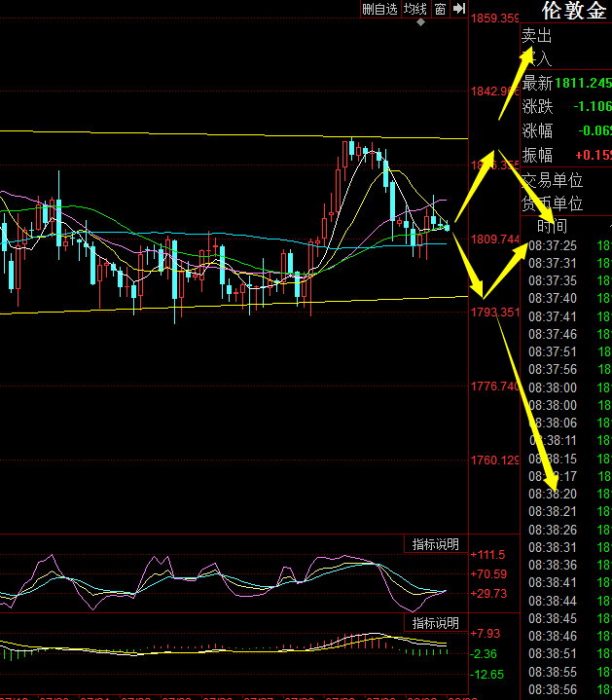Click the 1760.129 price axis label
The image size is (612, 700).
495,461
